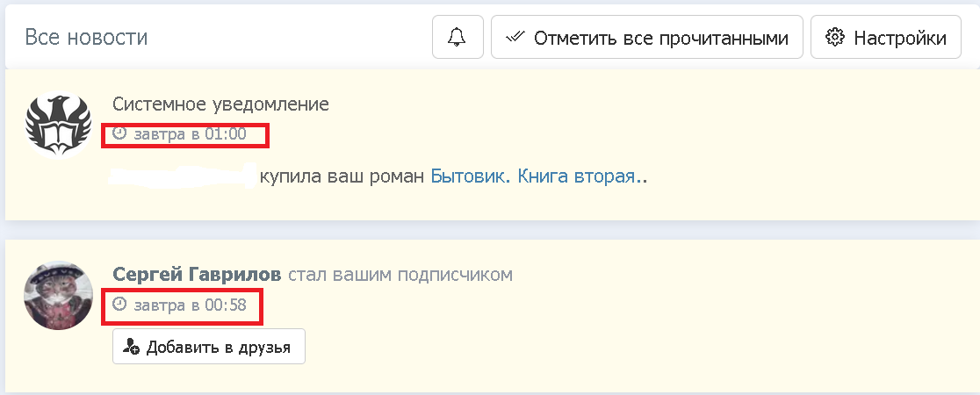The width and height of the screenshot is (980, 395).
Task: Click the clock icon beside завтра в 01:00
Action: click(x=120, y=134)
